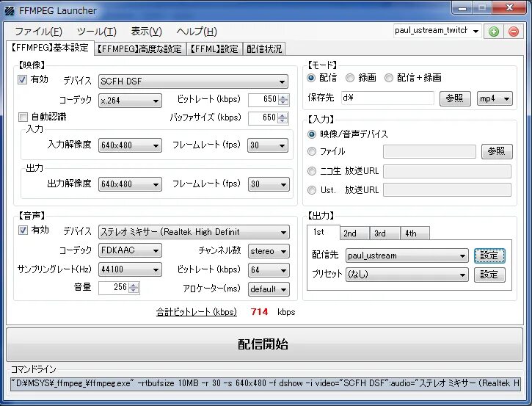Open the x.264 video codec dropdown
The width and height of the screenshot is (532, 406).
[130, 101]
